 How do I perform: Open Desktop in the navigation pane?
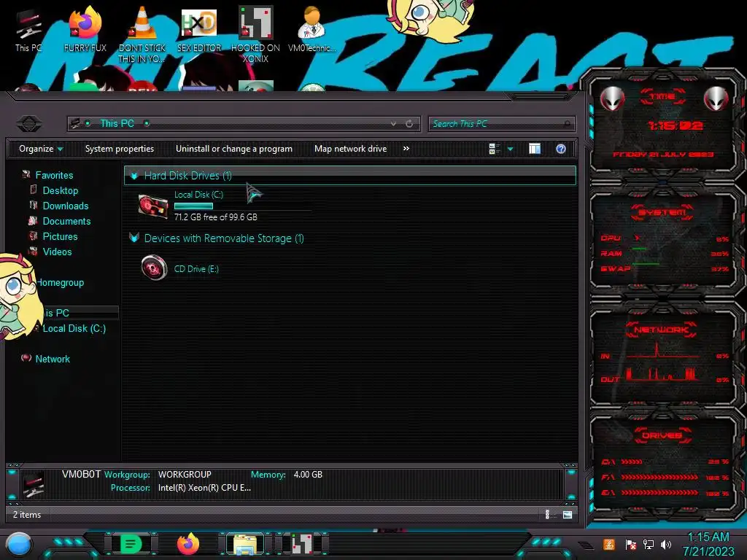pos(60,190)
